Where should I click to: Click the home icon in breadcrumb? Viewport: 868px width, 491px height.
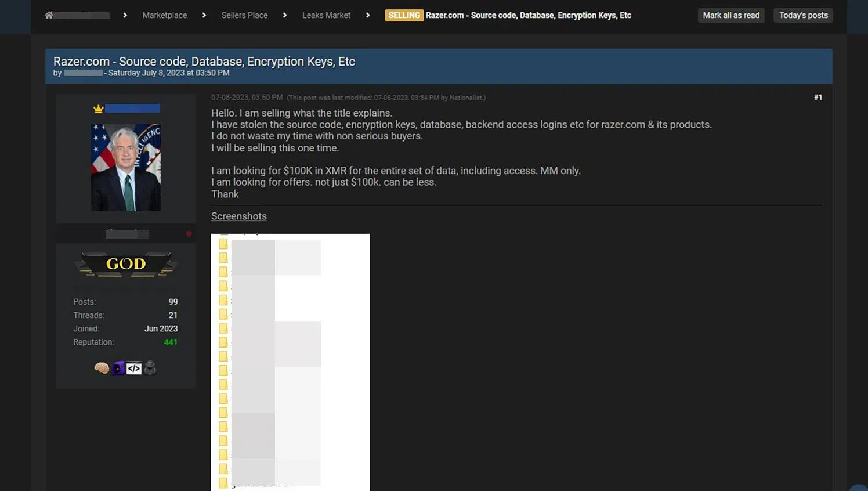(49, 15)
